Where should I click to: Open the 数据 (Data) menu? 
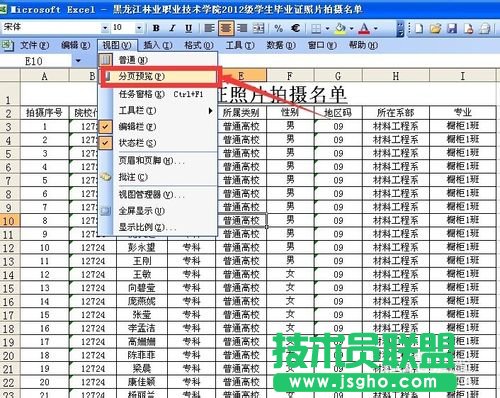281,45
